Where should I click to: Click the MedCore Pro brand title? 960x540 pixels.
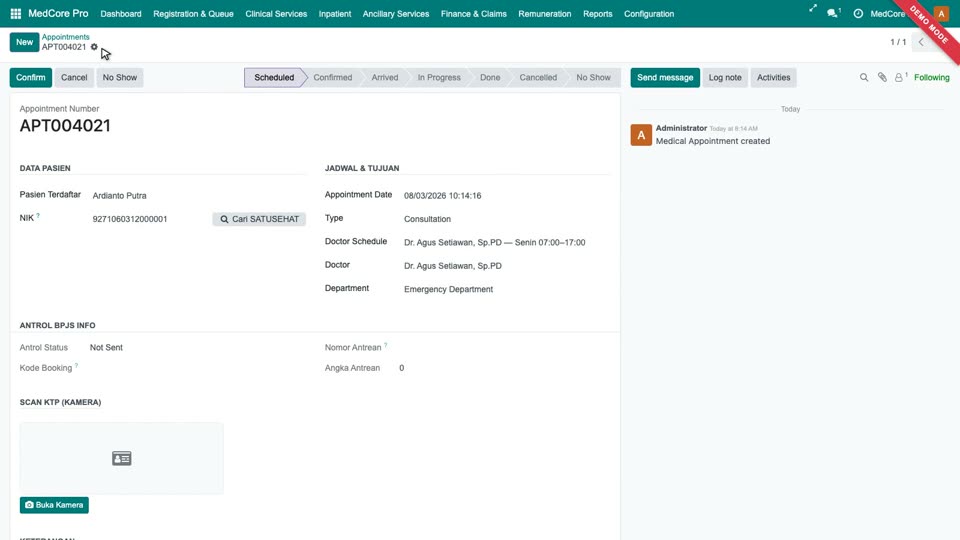tap(58, 13)
